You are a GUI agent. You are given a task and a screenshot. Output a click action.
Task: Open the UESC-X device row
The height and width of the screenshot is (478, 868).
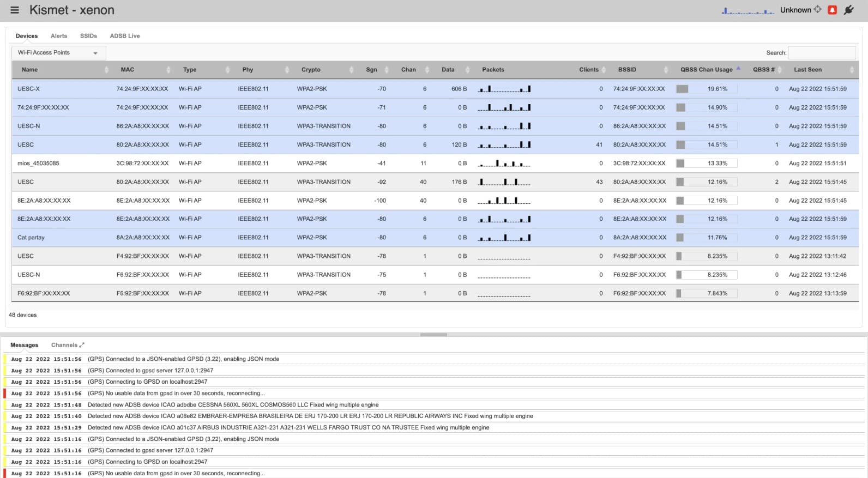pos(28,89)
